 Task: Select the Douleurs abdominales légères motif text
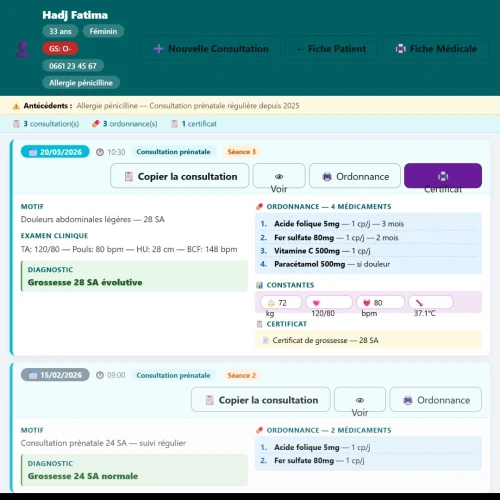[93, 220]
